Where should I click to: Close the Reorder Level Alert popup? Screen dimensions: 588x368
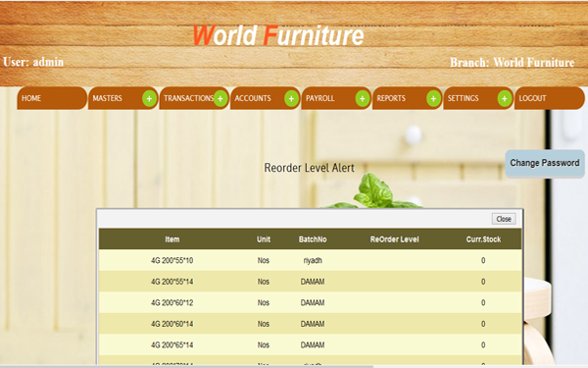(504, 219)
